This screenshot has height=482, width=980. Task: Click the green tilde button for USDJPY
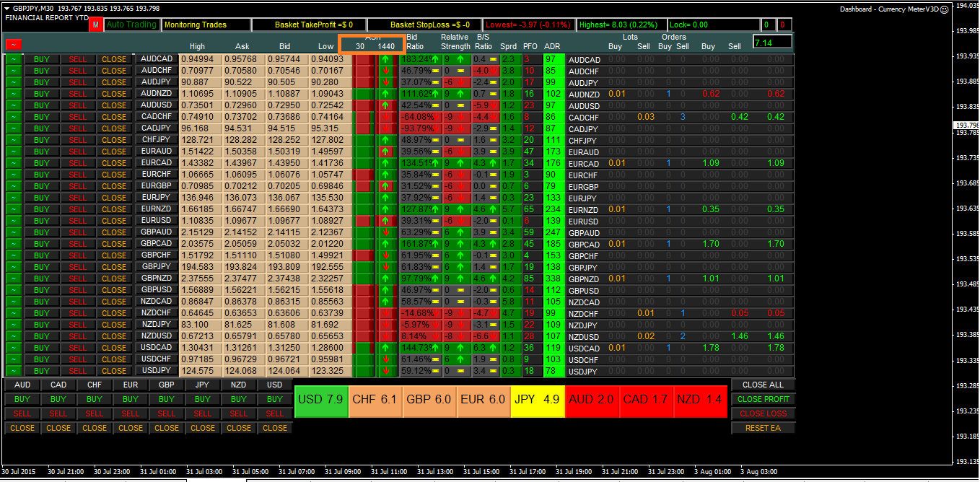point(14,371)
